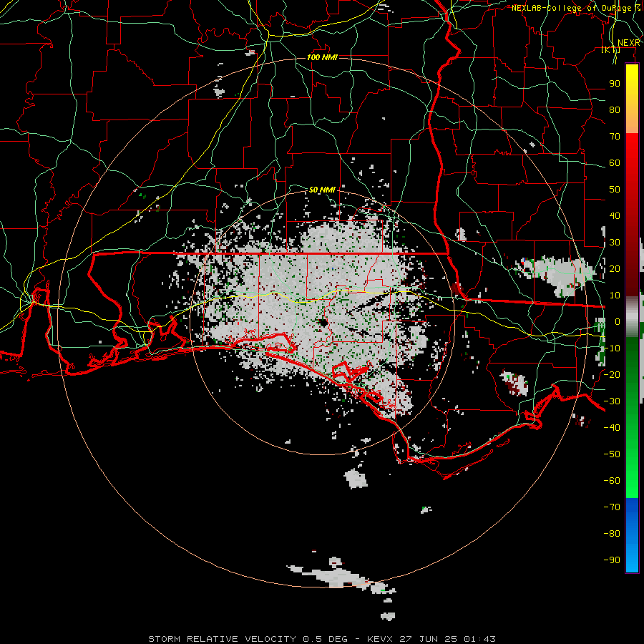This screenshot has width=644, height=644.
Task: Click the -40 value on velocity scale
Action: point(612,428)
